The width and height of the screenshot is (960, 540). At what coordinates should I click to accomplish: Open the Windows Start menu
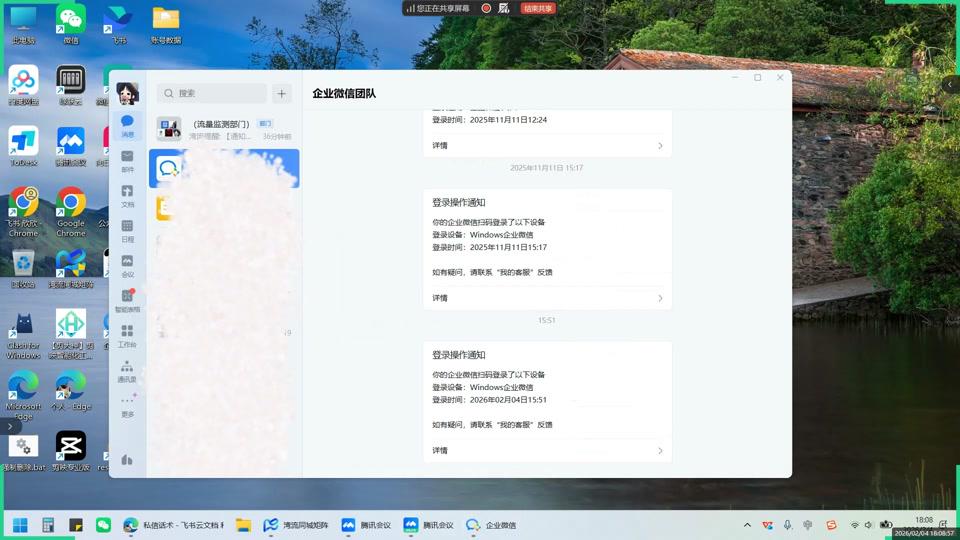pos(20,525)
